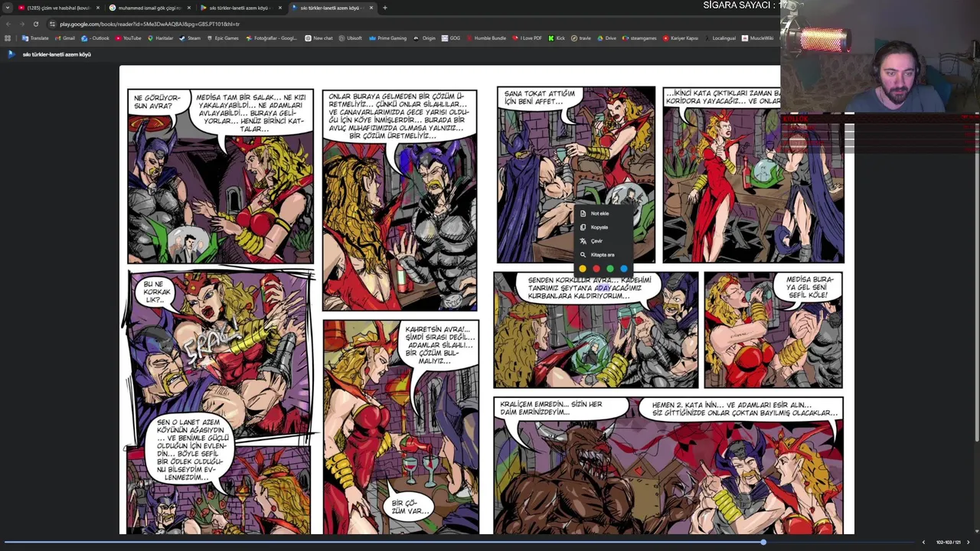Open the Outlook bookmark
Image resolution: width=980 pixels, height=551 pixels.
96,38
